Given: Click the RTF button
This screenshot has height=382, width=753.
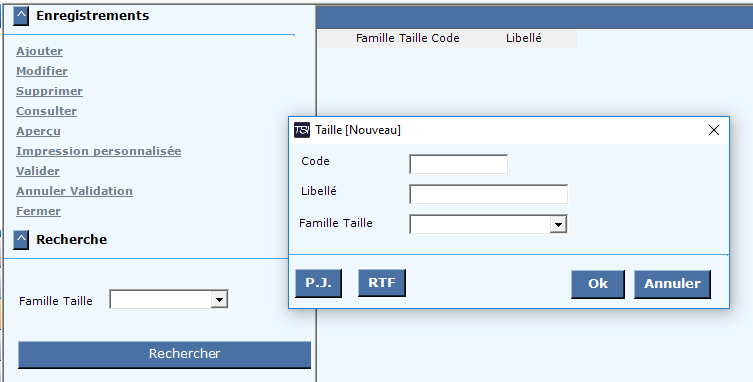Looking at the screenshot, I should click(382, 283).
